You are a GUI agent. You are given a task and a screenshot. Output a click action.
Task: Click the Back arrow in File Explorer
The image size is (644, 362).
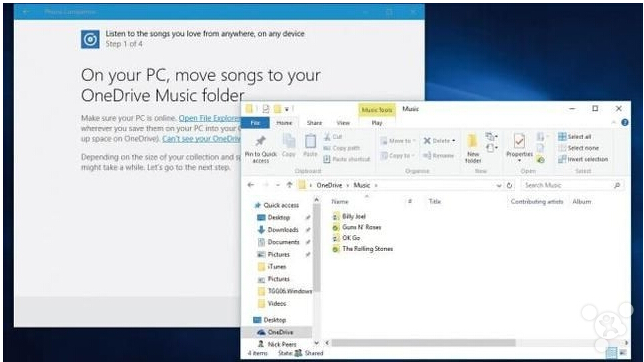pyautogui.click(x=251, y=185)
